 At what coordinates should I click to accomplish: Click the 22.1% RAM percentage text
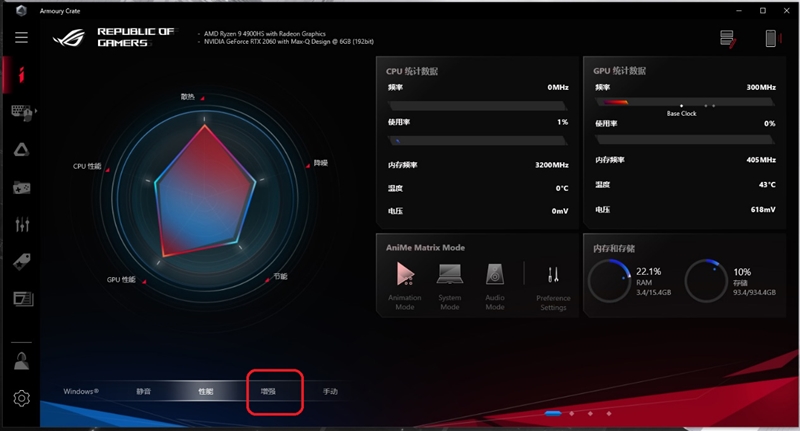coord(648,271)
